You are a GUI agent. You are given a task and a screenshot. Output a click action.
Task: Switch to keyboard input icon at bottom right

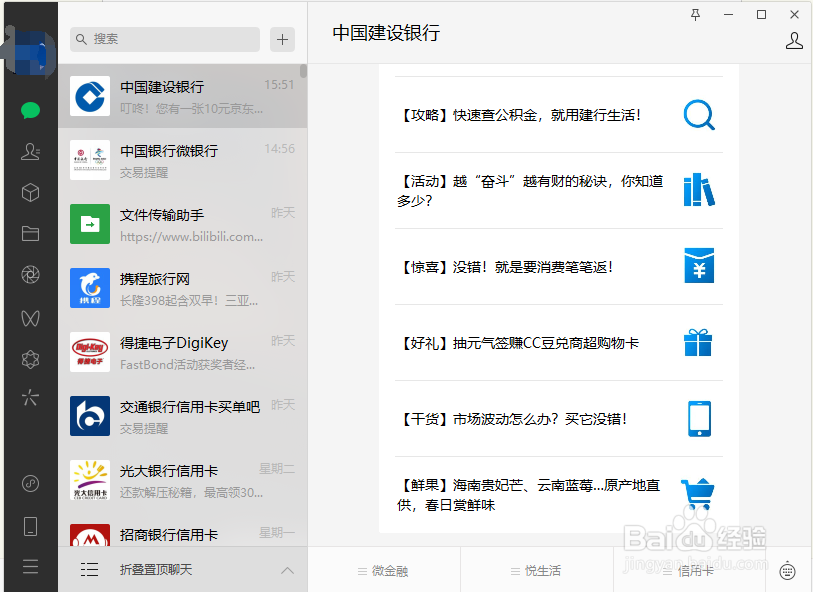788,570
